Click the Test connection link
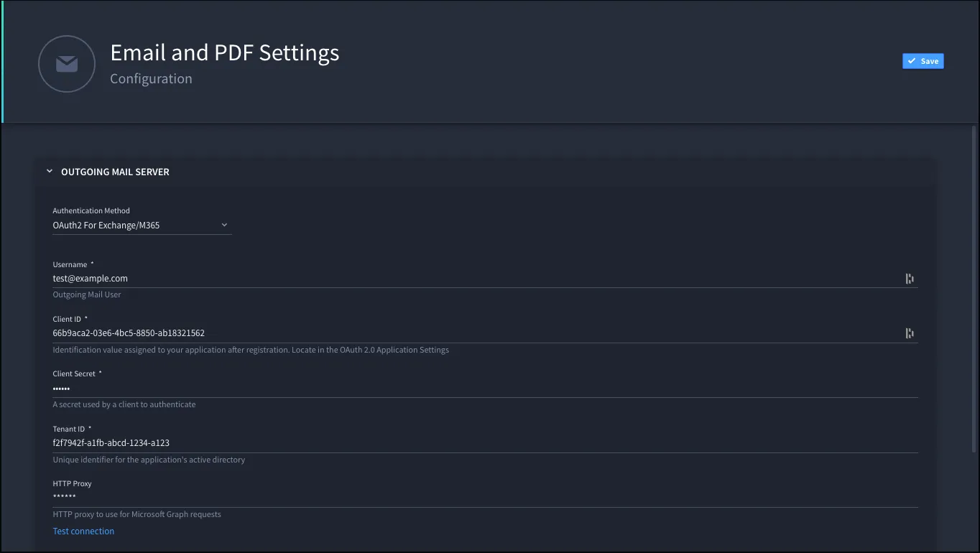980x553 pixels. tap(83, 531)
